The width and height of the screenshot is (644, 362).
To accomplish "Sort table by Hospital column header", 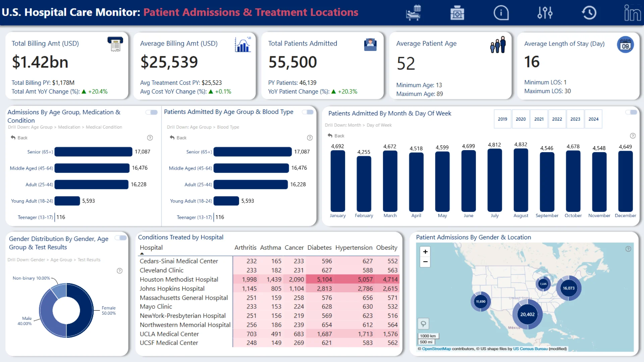I will tap(151, 248).
